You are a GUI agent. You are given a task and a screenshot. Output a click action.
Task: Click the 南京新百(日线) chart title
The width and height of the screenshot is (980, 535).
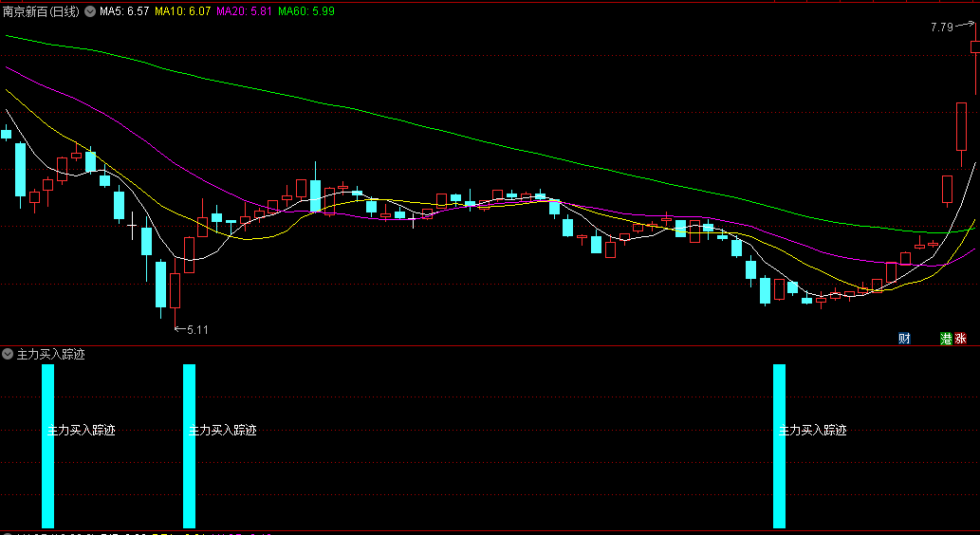tap(41, 11)
